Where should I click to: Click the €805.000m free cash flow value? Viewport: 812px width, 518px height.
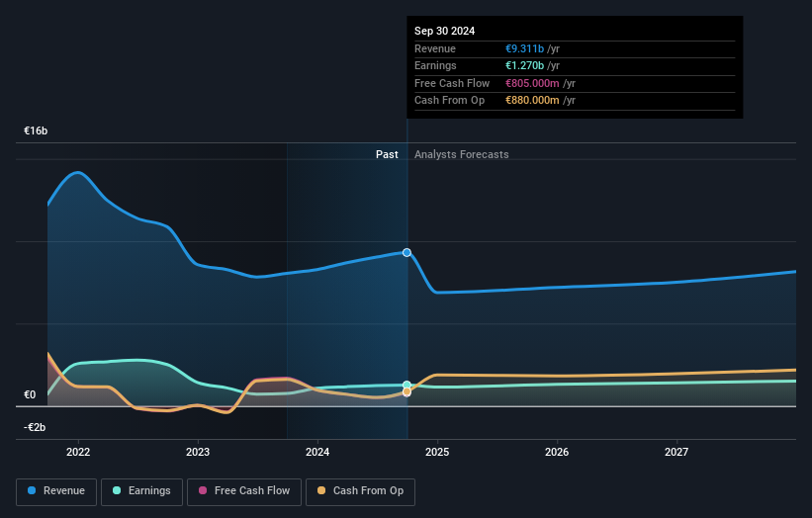[x=532, y=83]
